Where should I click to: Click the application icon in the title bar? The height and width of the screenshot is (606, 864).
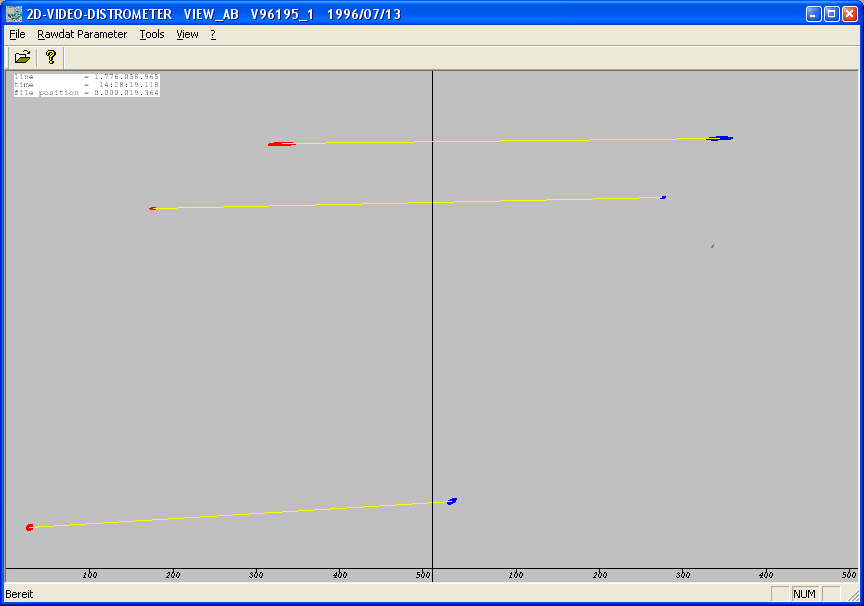coord(14,14)
